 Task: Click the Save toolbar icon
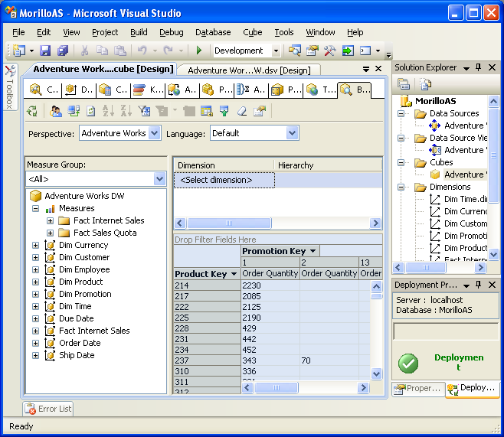coord(45,51)
